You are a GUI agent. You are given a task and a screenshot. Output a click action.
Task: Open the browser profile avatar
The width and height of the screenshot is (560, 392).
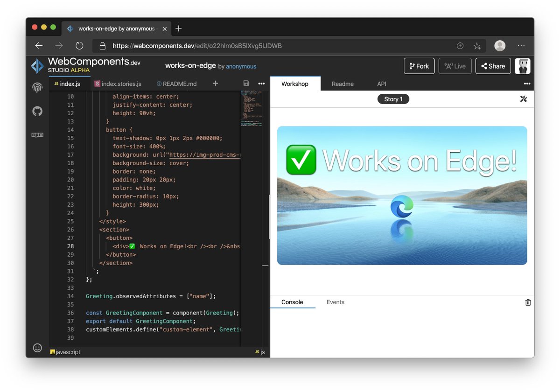(500, 46)
